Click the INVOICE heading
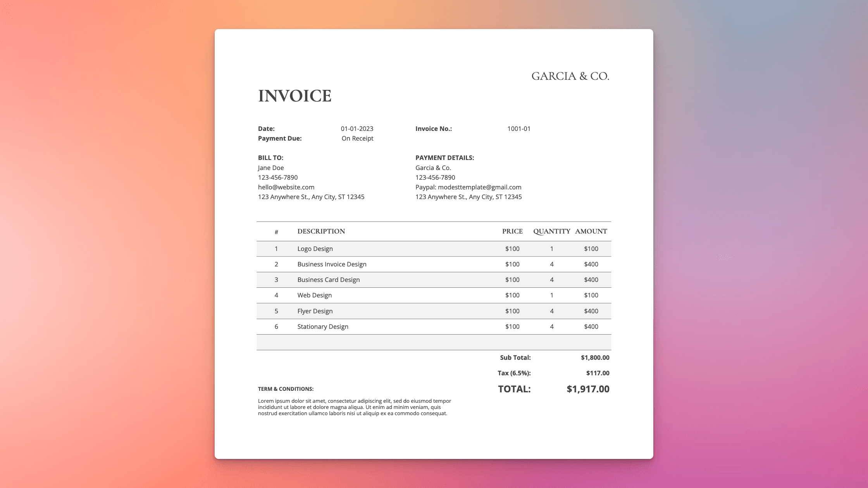Viewport: 868px width, 488px height. (x=294, y=96)
